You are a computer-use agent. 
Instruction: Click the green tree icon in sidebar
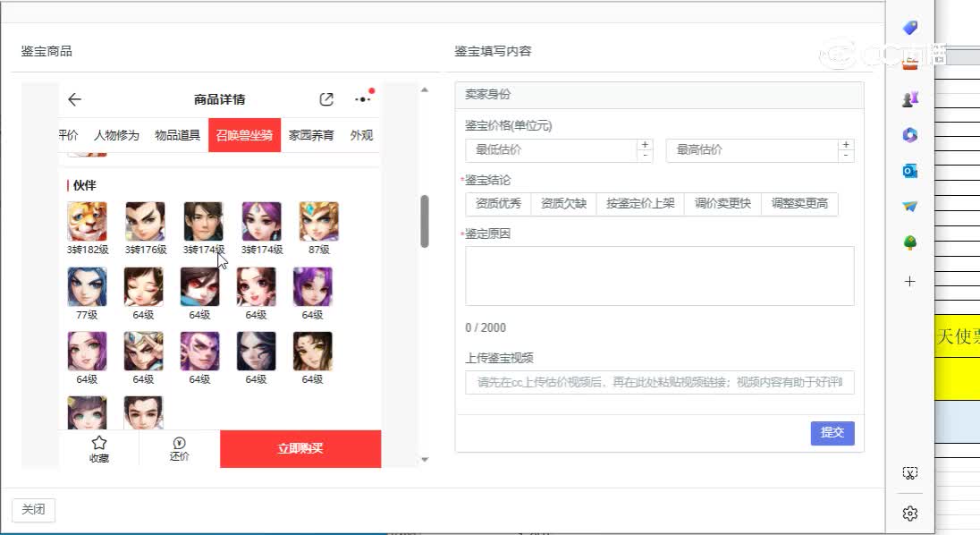click(910, 242)
